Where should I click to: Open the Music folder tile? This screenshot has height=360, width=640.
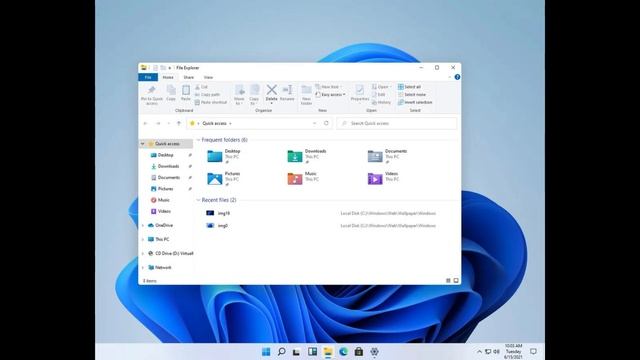point(303,178)
